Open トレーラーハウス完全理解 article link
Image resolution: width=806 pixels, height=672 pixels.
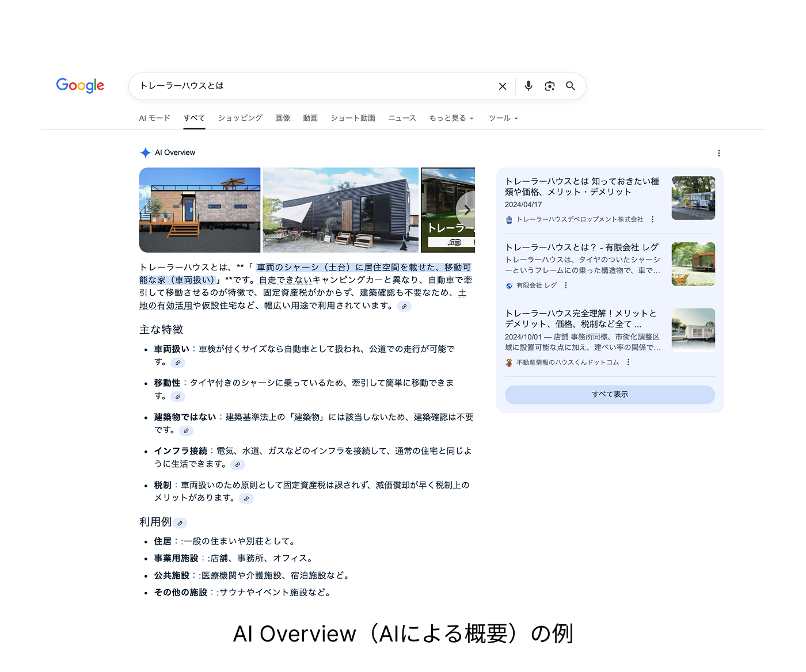[x=580, y=318]
